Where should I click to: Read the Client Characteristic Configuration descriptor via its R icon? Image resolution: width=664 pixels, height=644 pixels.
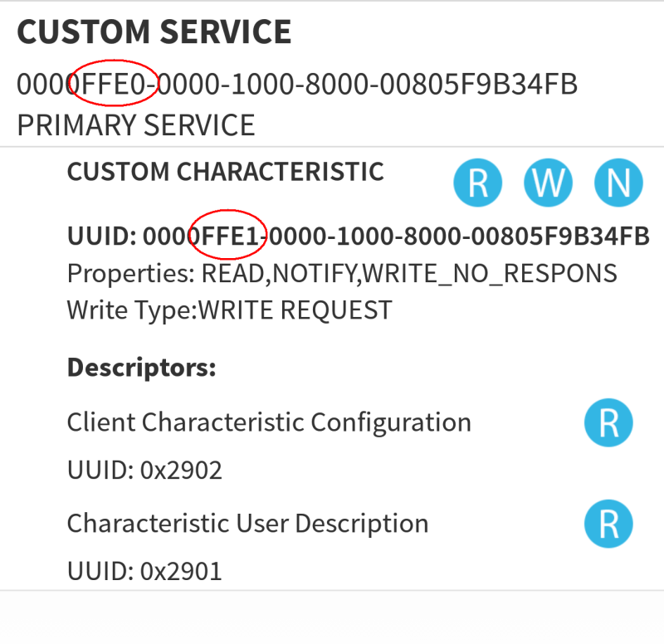pyautogui.click(x=609, y=422)
